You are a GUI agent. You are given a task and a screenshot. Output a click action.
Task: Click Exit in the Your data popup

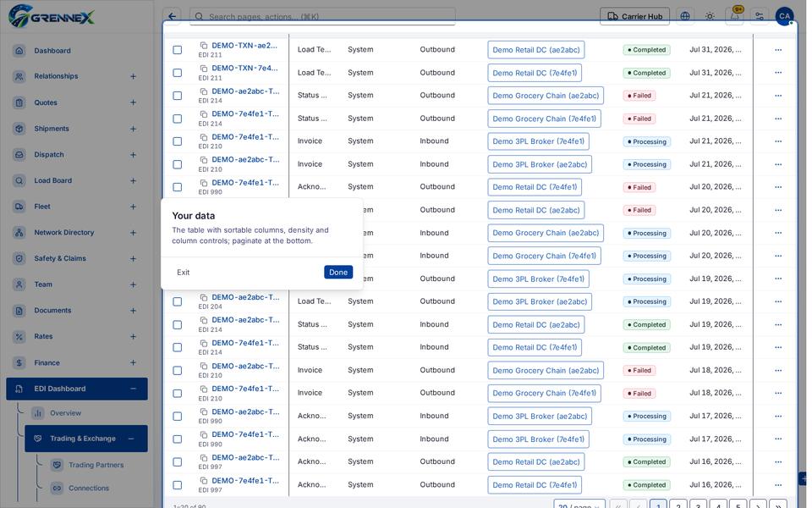(183, 272)
